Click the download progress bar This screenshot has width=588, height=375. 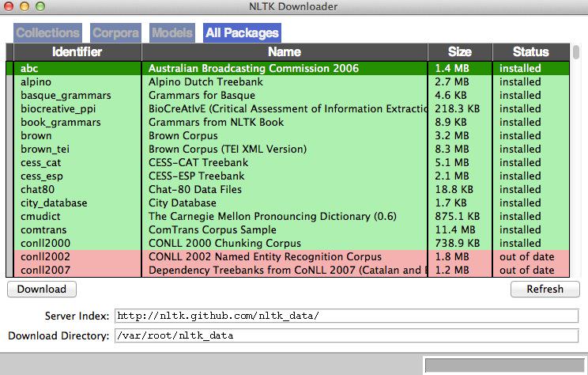coord(505,366)
